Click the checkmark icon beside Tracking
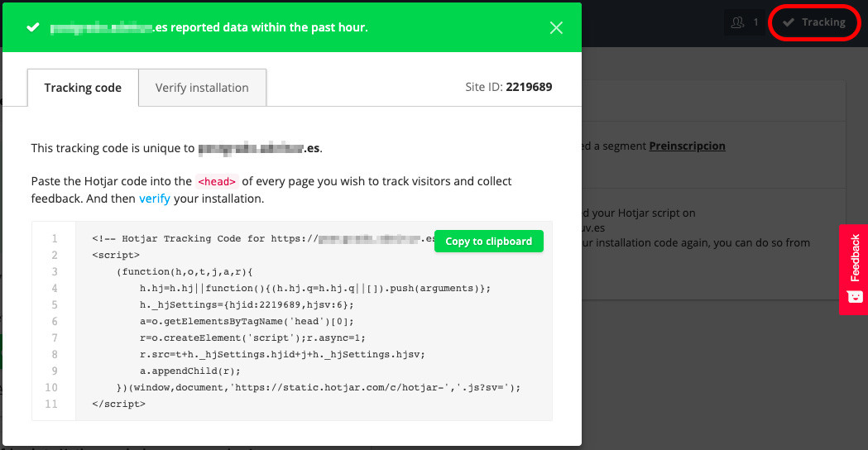868x450 pixels. [789, 22]
